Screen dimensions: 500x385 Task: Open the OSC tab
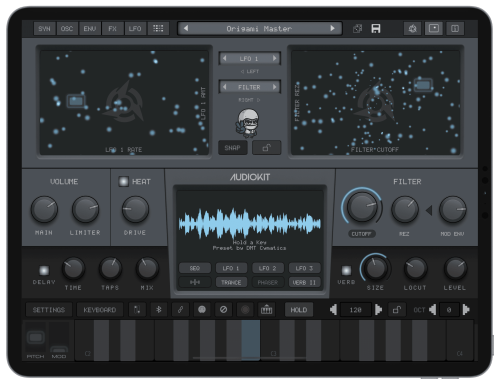(67, 29)
